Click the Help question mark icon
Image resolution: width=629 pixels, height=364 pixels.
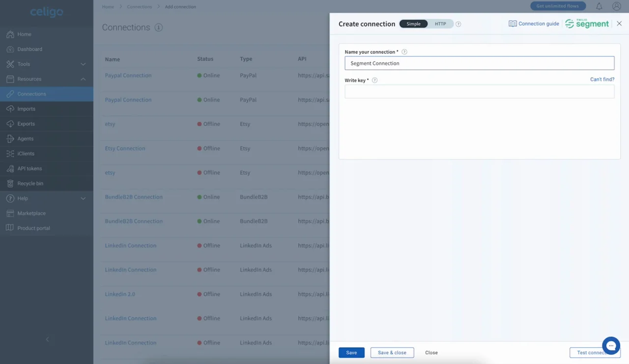pyautogui.click(x=10, y=198)
